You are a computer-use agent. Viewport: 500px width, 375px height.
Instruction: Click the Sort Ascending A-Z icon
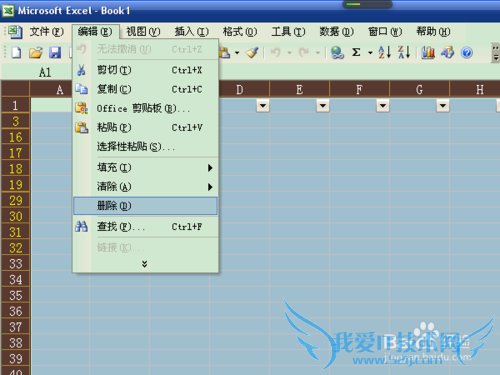384,52
